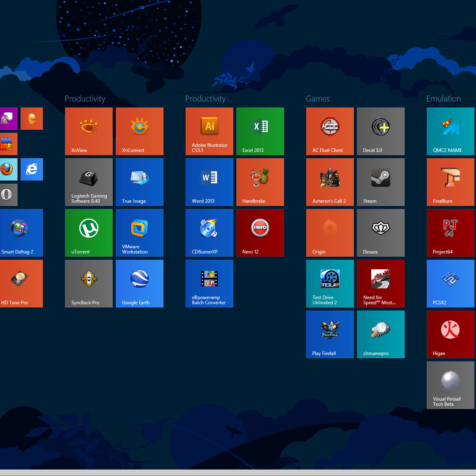Open the Opera browser tile
Viewport: 476px width, 476px height.
coord(9,195)
